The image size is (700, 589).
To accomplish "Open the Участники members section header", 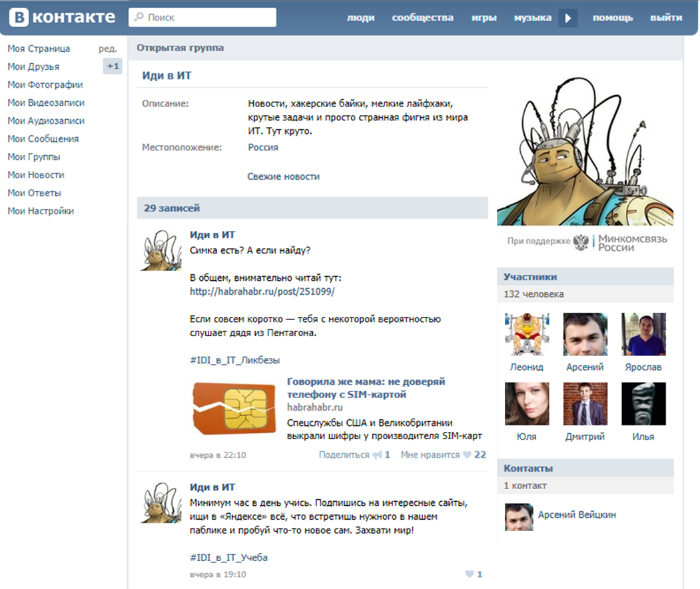I will point(530,277).
